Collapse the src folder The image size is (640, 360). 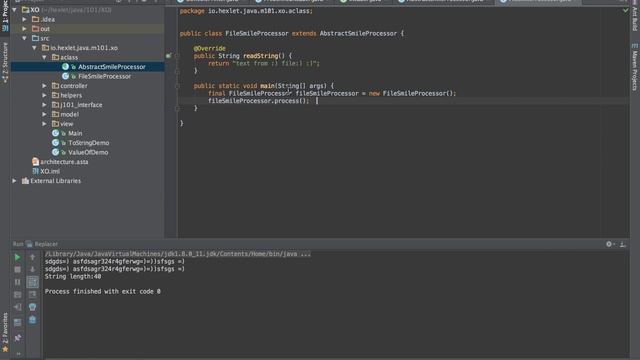[24, 38]
